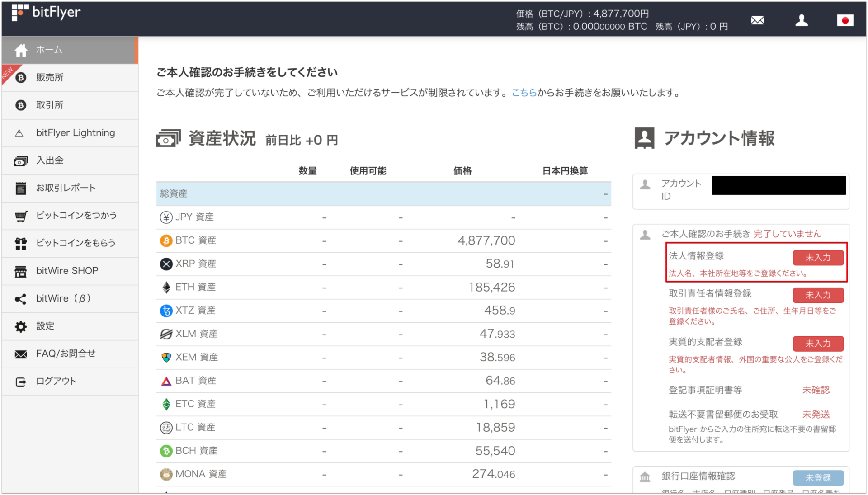Click the logout icon next to ログアウト

[x=21, y=381]
